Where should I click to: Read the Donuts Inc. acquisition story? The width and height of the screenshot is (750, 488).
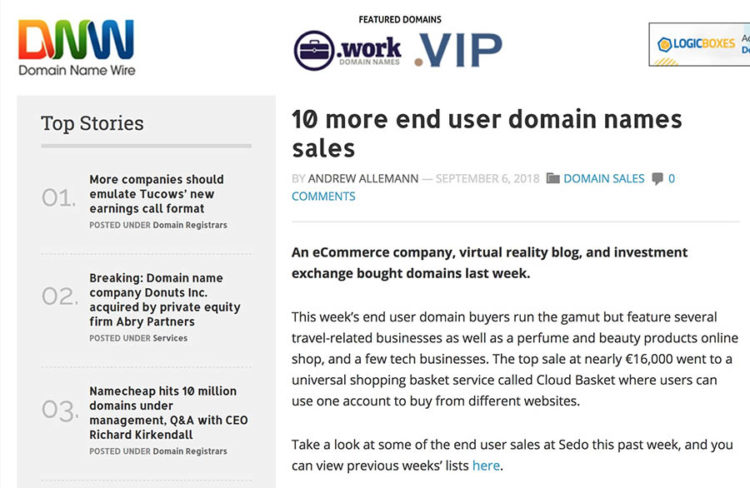pos(164,300)
